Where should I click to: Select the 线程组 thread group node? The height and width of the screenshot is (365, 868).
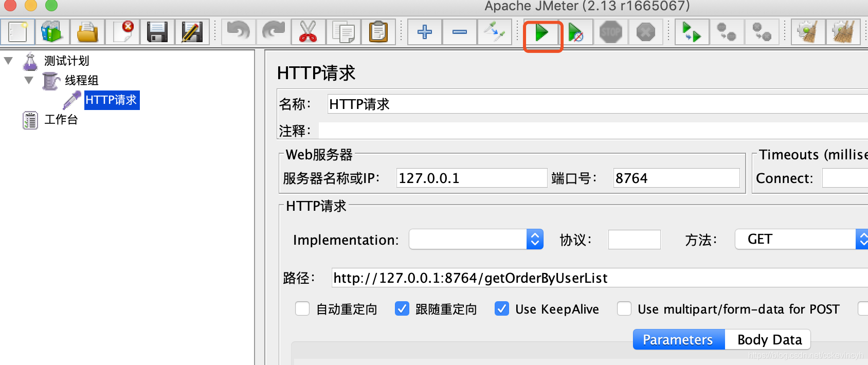[81, 80]
